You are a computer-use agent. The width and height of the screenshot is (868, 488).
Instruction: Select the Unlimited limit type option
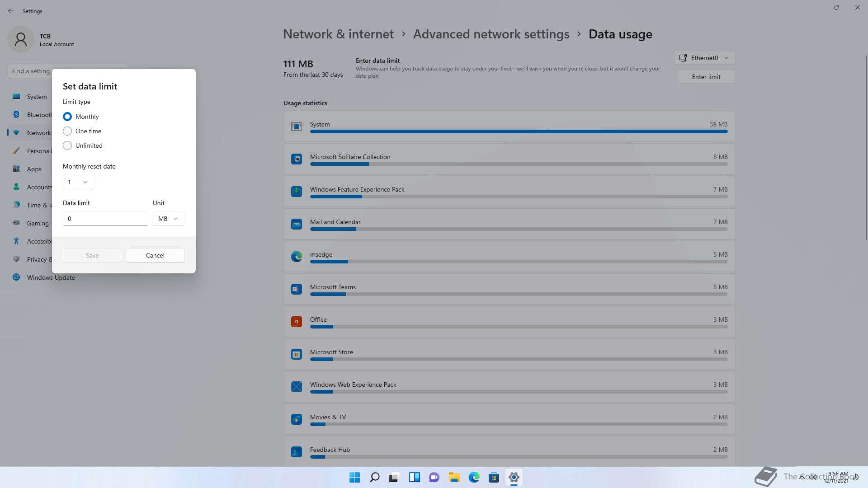(x=83, y=145)
